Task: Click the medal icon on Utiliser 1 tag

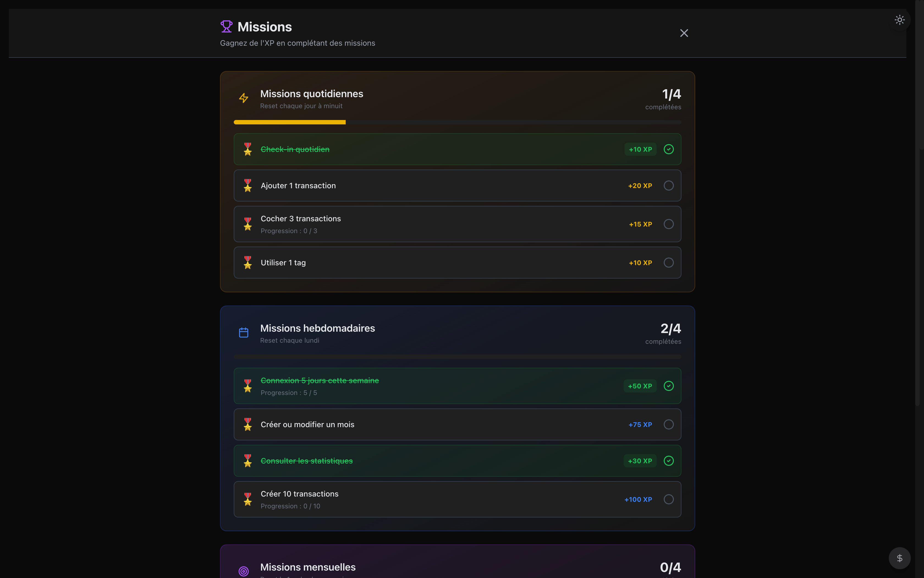Action: (x=248, y=263)
